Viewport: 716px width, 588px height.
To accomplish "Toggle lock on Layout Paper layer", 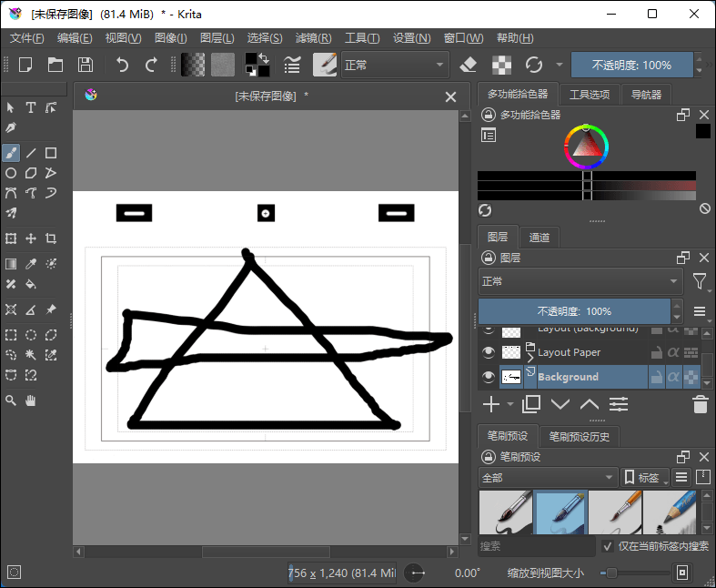I will 657,352.
